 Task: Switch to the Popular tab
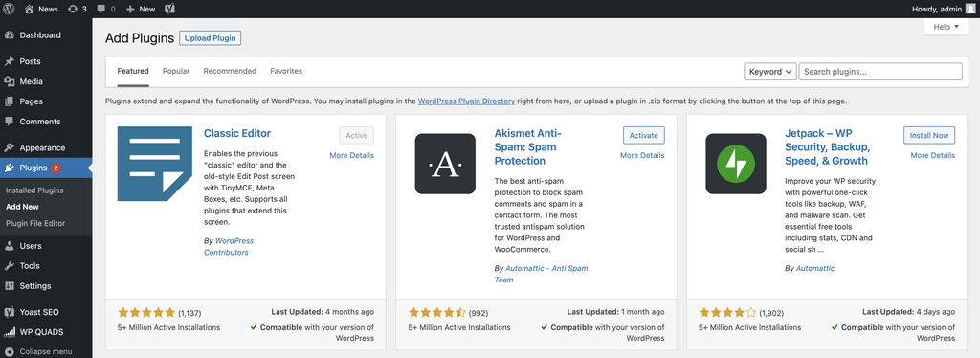176,71
